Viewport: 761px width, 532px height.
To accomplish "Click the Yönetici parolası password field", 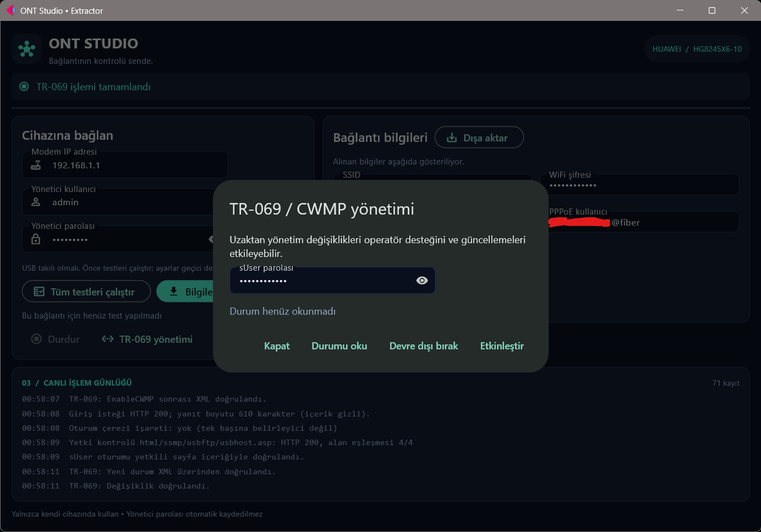I will pos(118,239).
